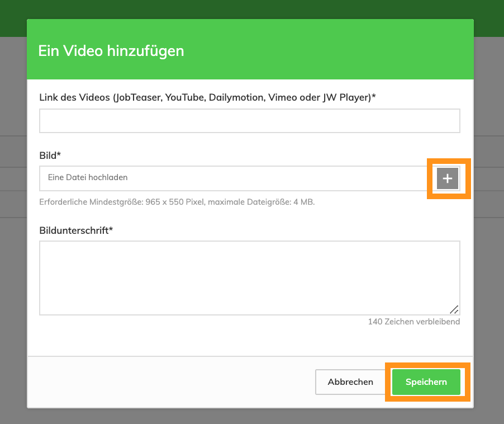Select the 'Bildunterschrift*' label
Screen dimensions: 504x424
click(76, 230)
